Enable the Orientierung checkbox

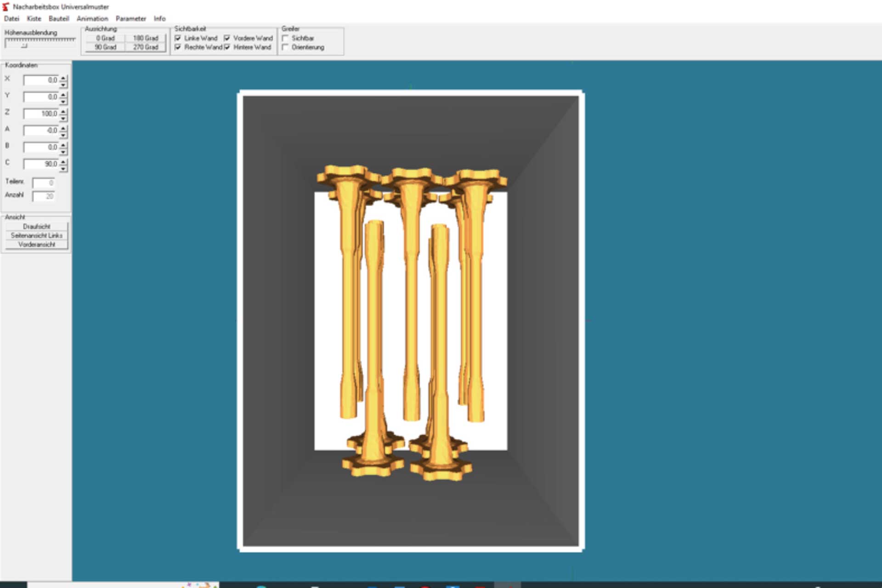[285, 47]
